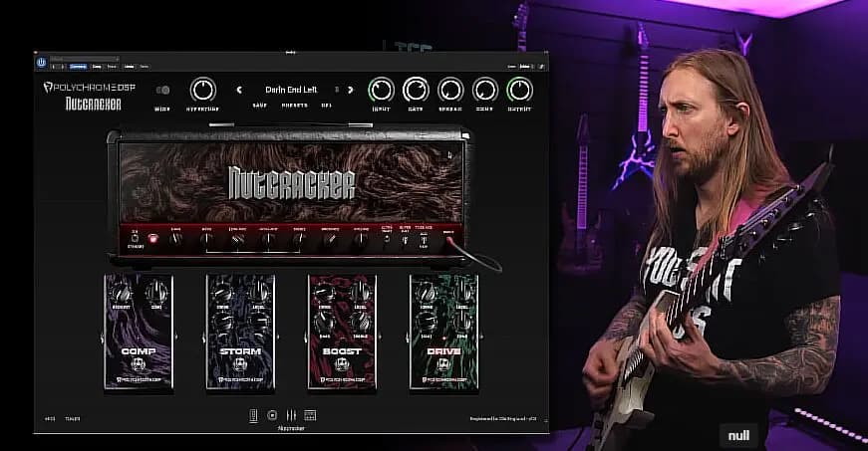
Task: Click the Output knob
Action: pos(520,90)
